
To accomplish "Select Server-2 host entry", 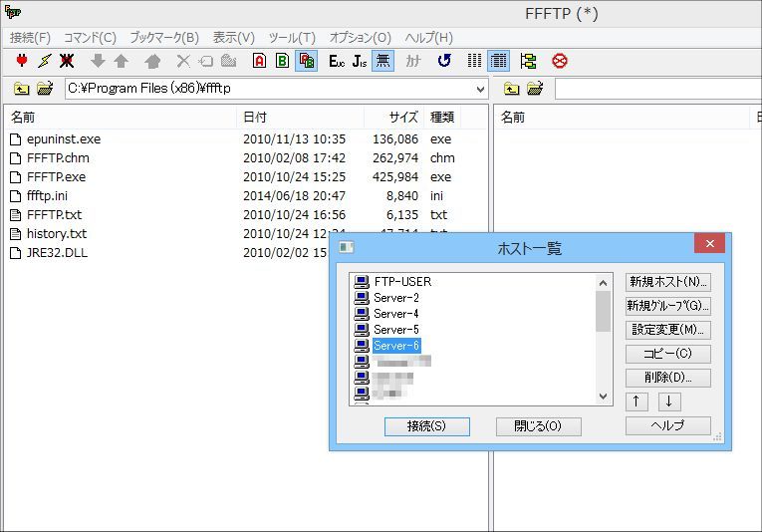I will click(x=396, y=298).
